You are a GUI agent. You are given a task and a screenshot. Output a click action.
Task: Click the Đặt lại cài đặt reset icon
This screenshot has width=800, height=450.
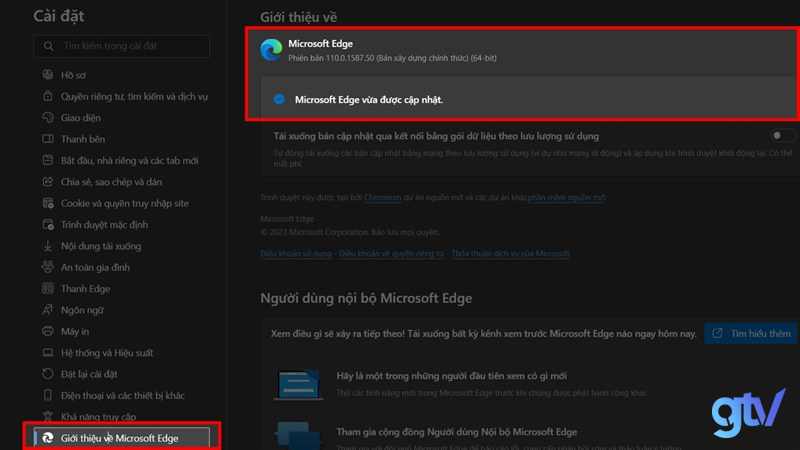pos(47,374)
